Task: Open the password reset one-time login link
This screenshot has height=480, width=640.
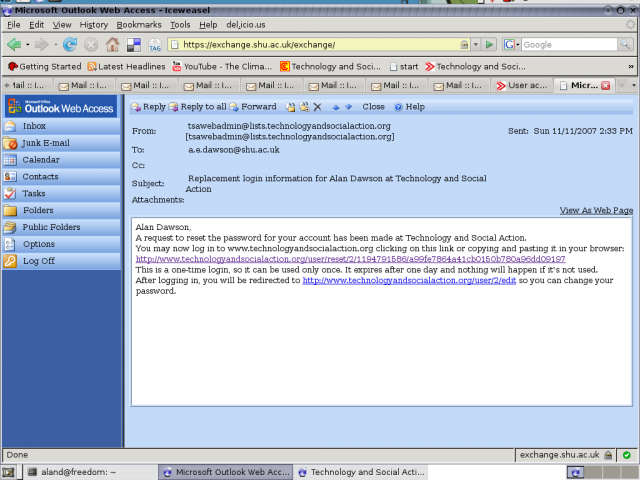Action: 350,258
